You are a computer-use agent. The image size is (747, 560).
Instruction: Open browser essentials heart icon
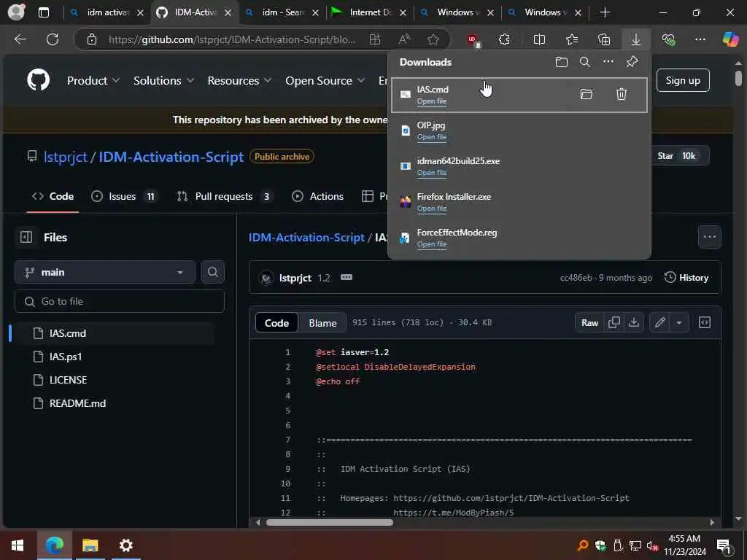[668, 39]
